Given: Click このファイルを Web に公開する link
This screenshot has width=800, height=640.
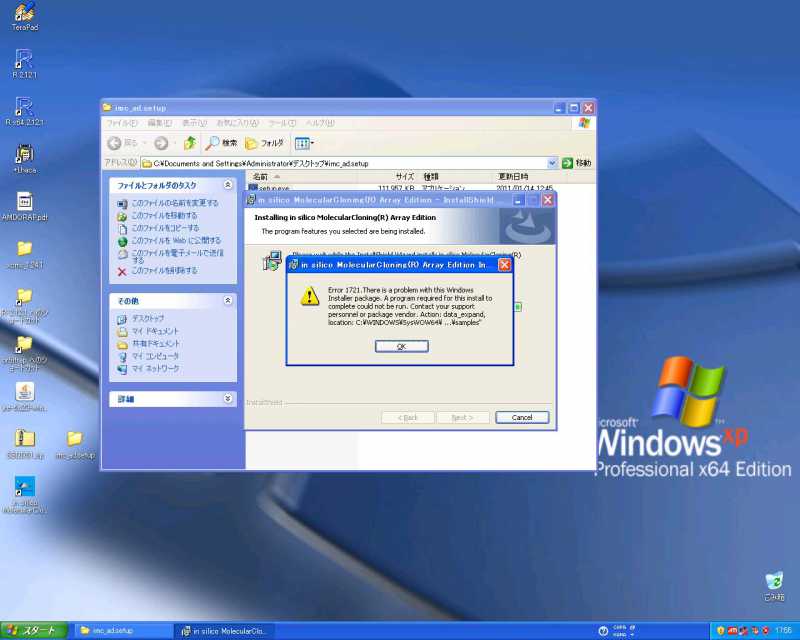Looking at the screenshot, I should pyautogui.click(x=176, y=240).
